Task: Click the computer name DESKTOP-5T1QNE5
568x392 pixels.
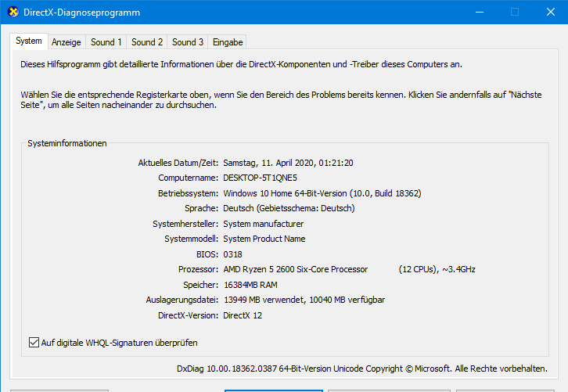Action: (x=260, y=178)
